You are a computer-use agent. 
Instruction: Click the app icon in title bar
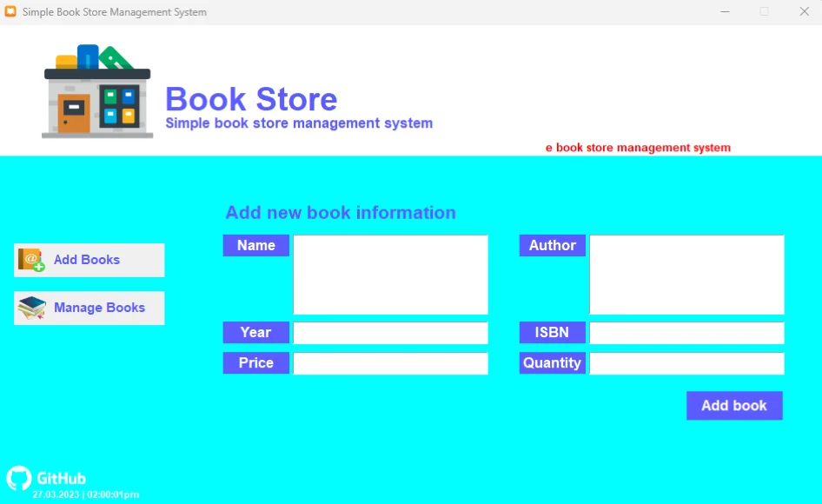pyautogui.click(x=10, y=11)
